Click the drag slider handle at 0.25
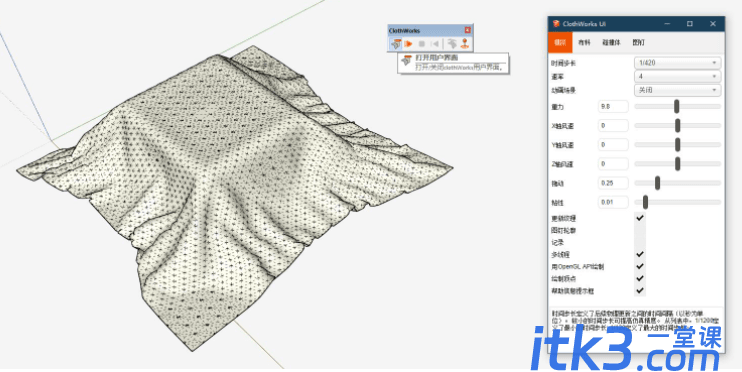The width and height of the screenshot is (742, 372). click(657, 183)
